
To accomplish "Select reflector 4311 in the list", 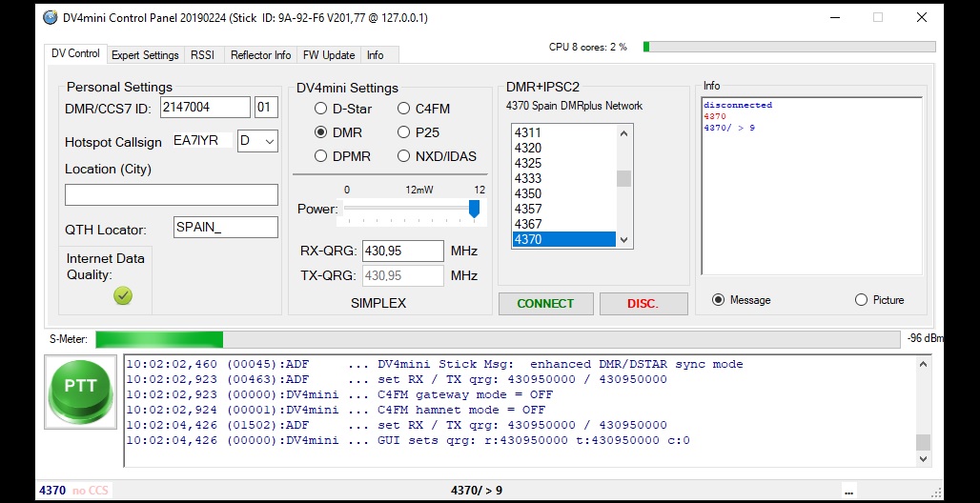I will point(563,132).
